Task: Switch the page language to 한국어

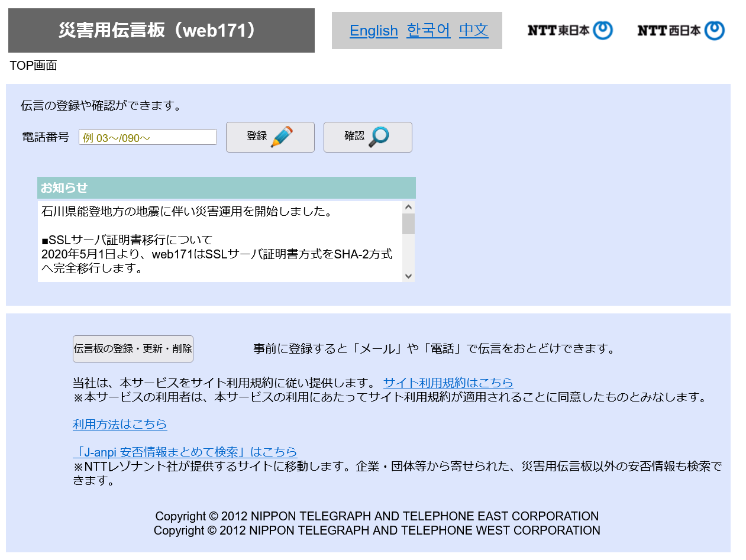Action: click(428, 30)
